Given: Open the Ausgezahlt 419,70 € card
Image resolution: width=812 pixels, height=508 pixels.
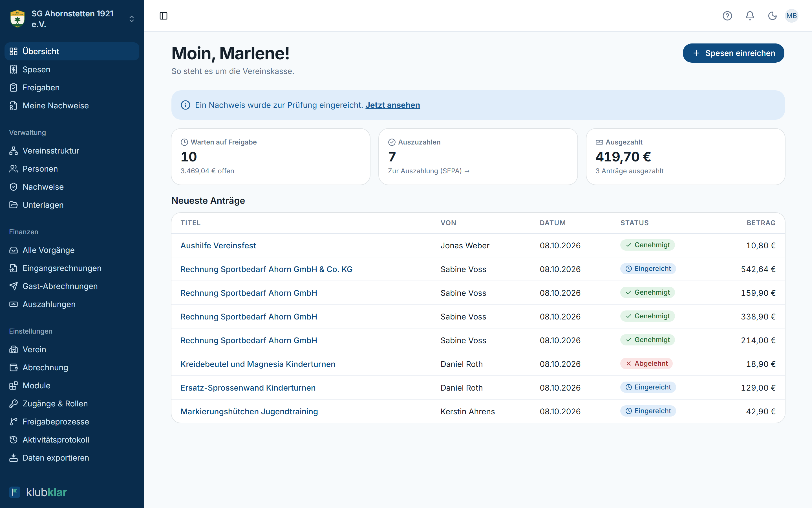Looking at the screenshot, I should click(685, 157).
